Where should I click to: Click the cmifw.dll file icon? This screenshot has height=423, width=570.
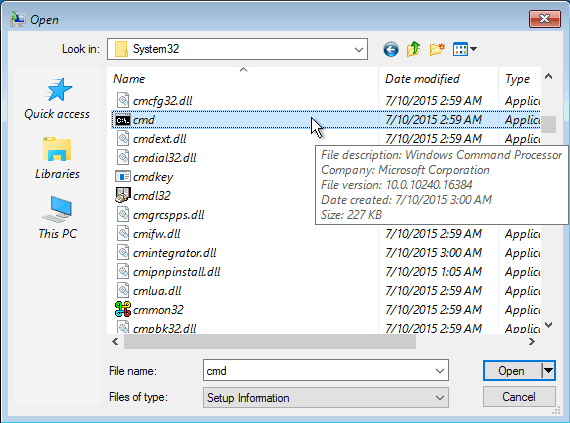(x=123, y=234)
